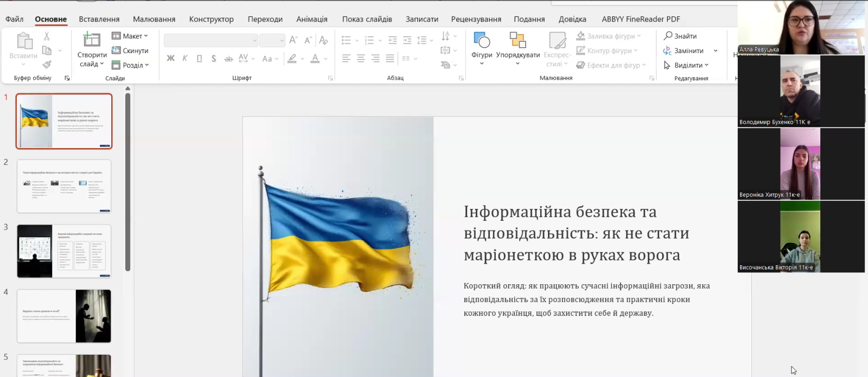
Task: Toggle underline П formatting
Action: pyautogui.click(x=199, y=59)
